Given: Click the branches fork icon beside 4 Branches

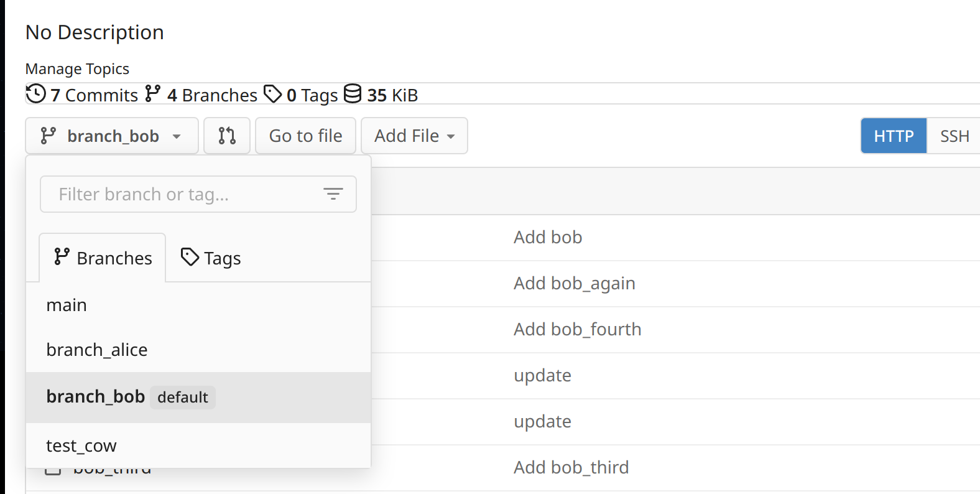Looking at the screenshot, I should (x=152, y=94).
